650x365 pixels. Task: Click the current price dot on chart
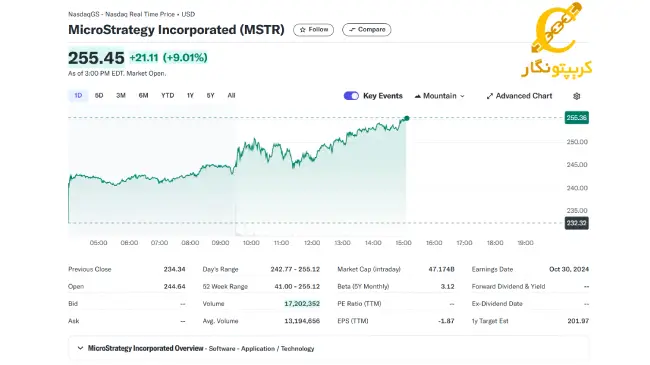(x=407, y=118)
